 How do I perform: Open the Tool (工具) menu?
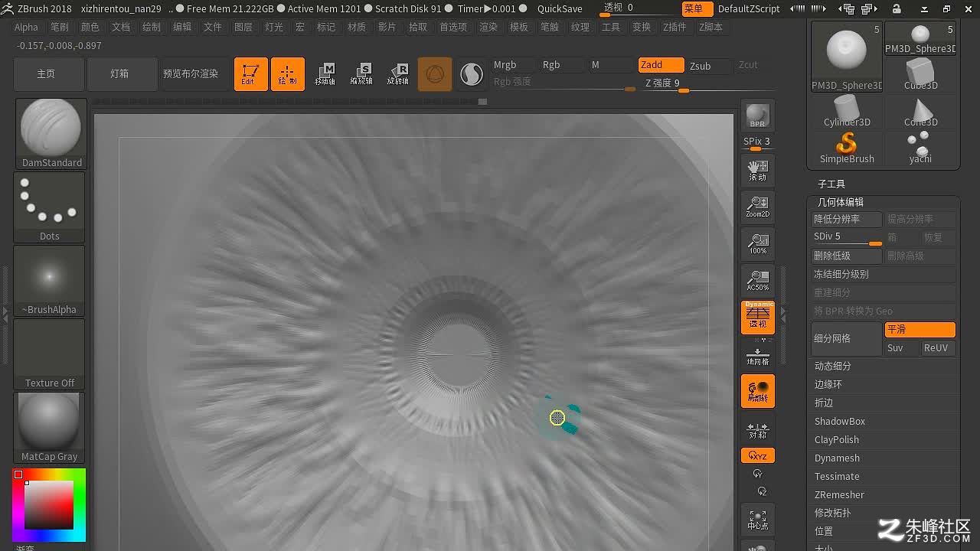(x=611, y=27)
